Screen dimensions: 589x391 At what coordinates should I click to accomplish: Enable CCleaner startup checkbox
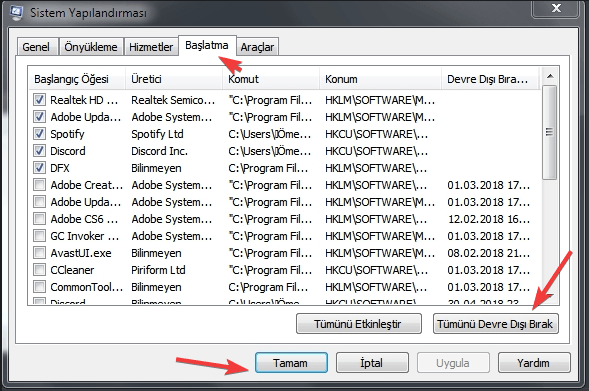[x=39, y=270]
